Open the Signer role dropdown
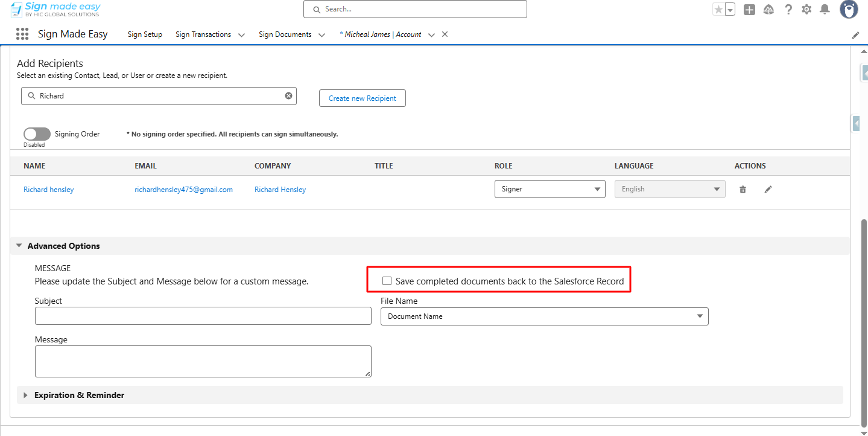The image size is (868, 436). coord(550,189)
